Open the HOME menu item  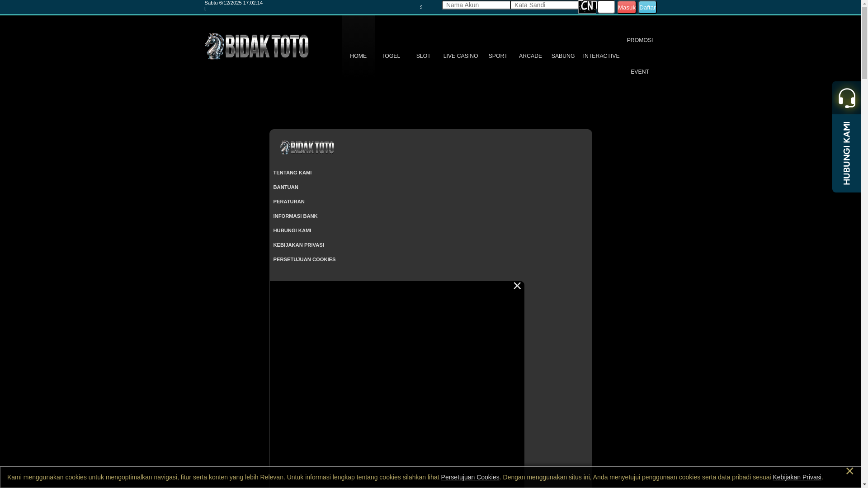pos(358,56)
